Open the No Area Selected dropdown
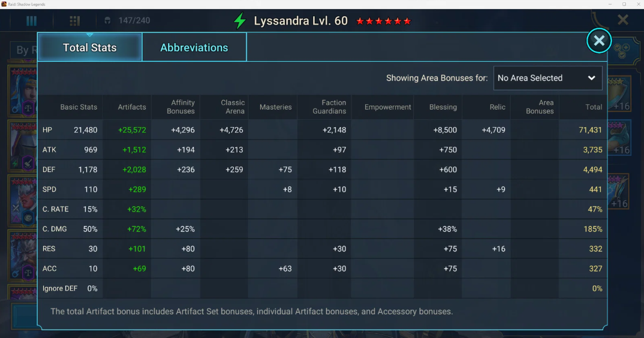 click(547, 78)
